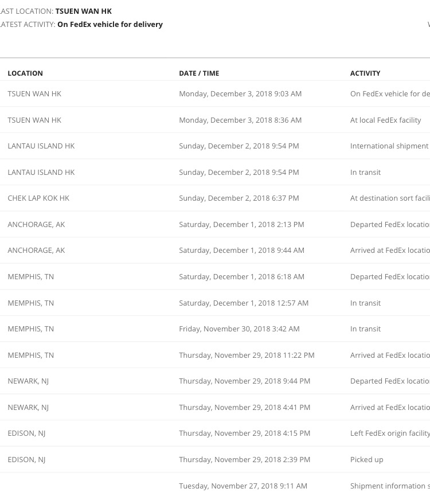The height and width of the screenshot is (504, 430).
Task: Click 'Saturday, December 1, 2018 6:18 AM'
Action: pos(241,277)
